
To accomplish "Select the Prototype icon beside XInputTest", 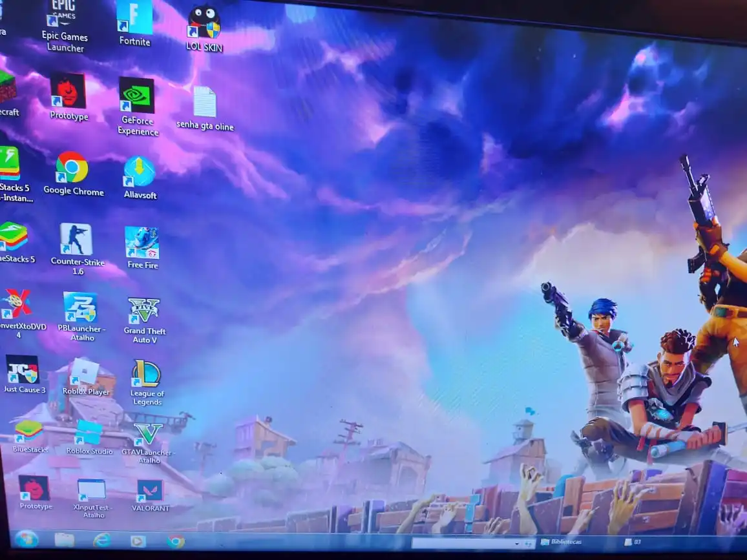I will [x=36, y=492].
